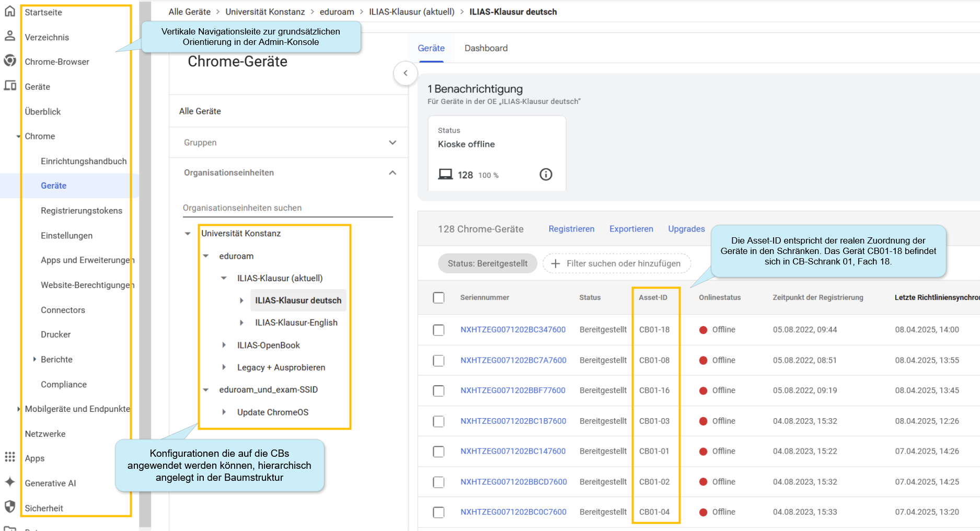This screenshot has width=980, height=531.
Task: Click the Verzeichnis person icon
Action: click(10, 36)
